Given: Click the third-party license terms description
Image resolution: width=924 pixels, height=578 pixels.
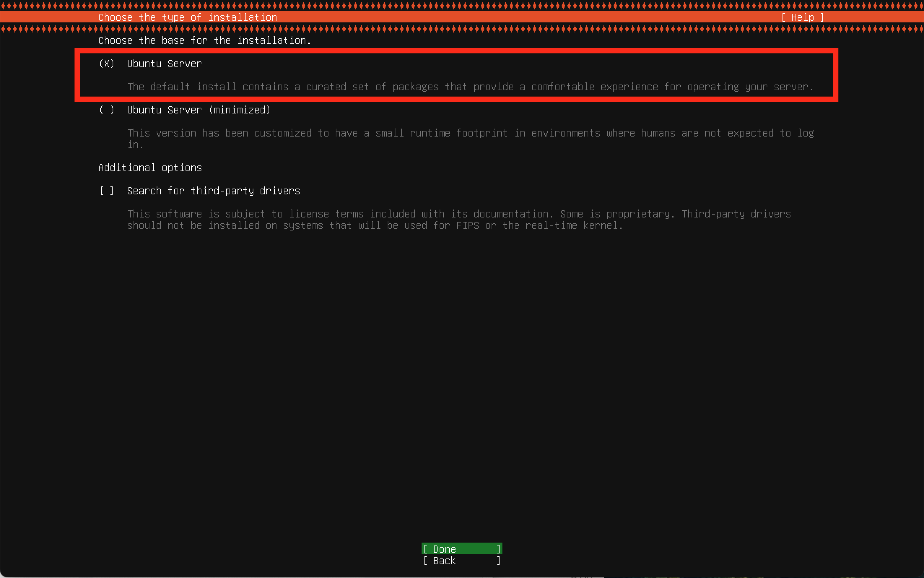Looking at the screenshot, I should click(459, 220).
